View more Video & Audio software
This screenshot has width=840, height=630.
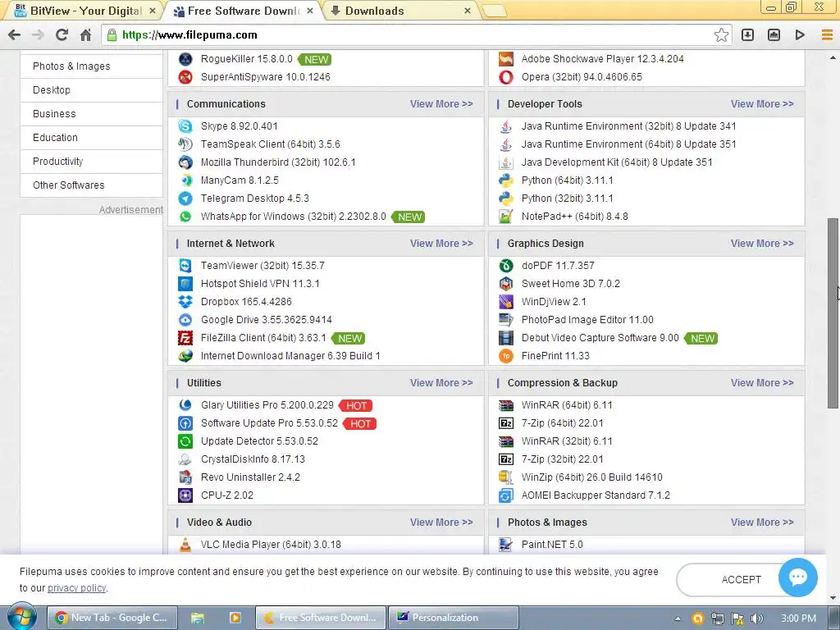pos(441,523)
